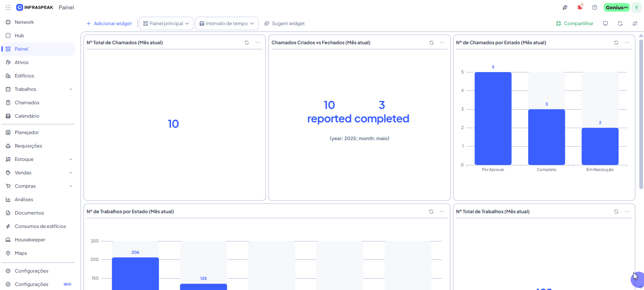Open the Intervalo de tempo dropdown
The width and height of the screenshot is (644, 290).
click(227, 23)
